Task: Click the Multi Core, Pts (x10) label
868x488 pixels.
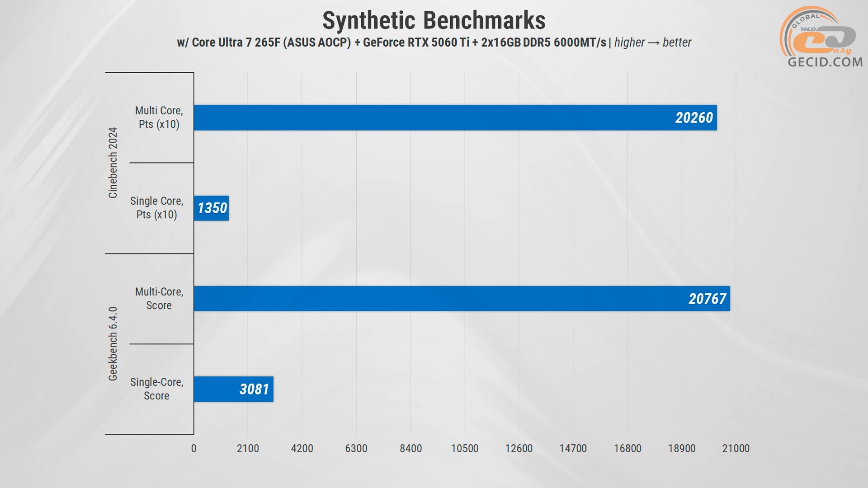Action: 159,117
